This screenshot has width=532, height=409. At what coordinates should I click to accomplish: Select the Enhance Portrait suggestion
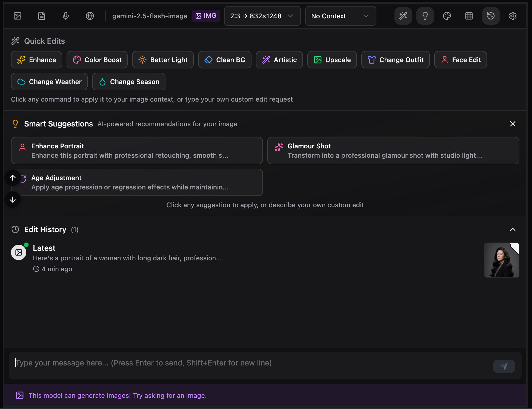(x=137, y=151)
